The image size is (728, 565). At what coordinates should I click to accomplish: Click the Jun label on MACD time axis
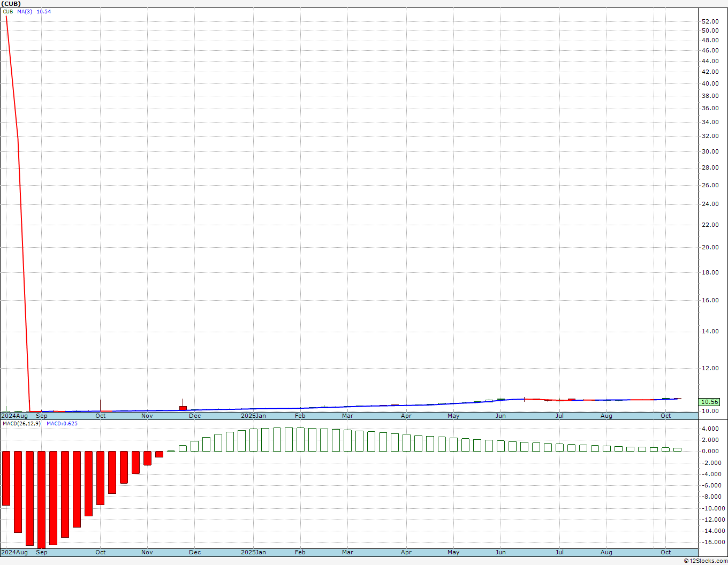tap(500, 552)
